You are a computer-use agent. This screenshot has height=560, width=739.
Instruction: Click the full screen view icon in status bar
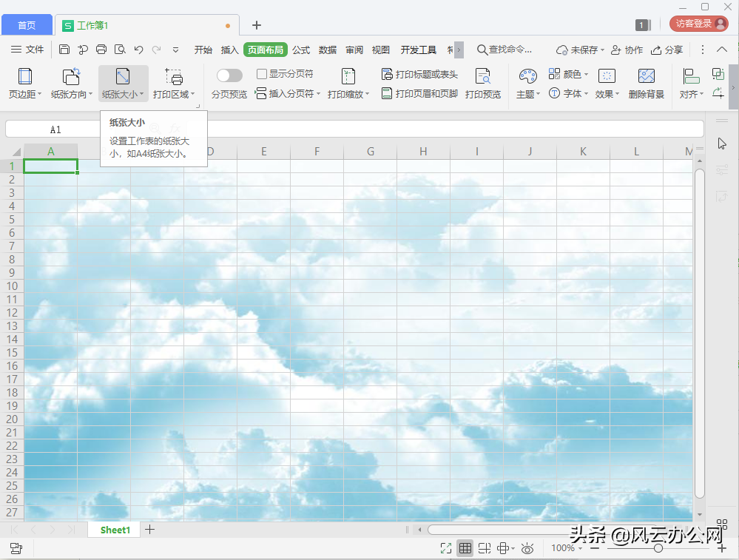(445, 547)
